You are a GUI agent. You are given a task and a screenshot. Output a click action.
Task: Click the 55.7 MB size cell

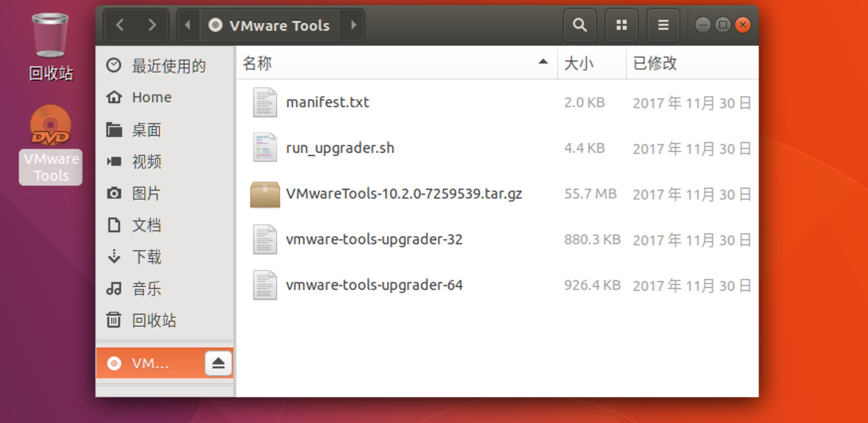[590, 194]
